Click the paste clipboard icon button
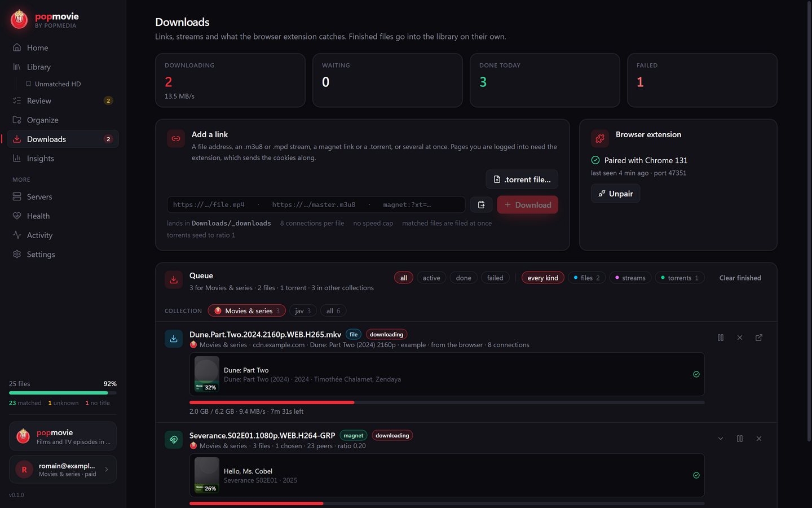The image size is (812, 508). coord(481,204)
